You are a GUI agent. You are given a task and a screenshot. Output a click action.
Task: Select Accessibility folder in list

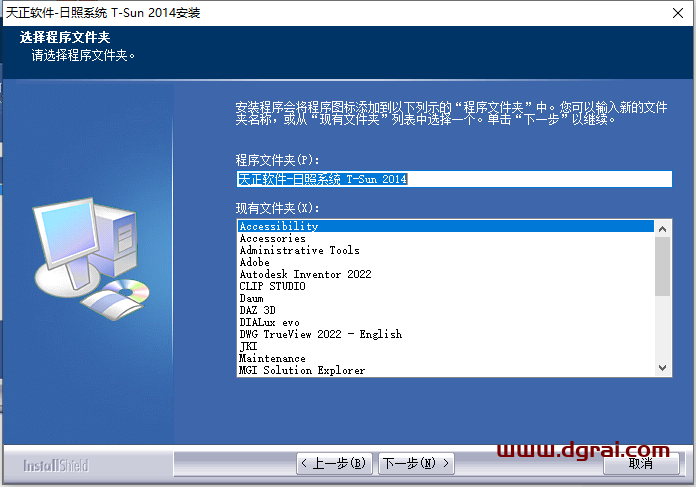click(446, 226)
